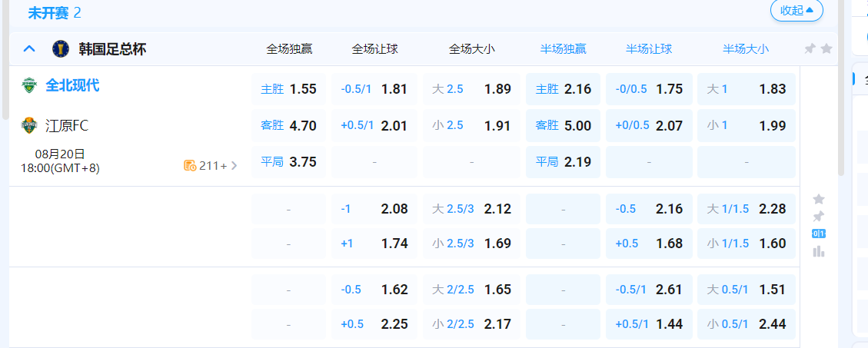This screenshot has width=868, height=348.
Task: Pin the 韩国足总杯 league using header pin
Action: click(x=810, y=48)
